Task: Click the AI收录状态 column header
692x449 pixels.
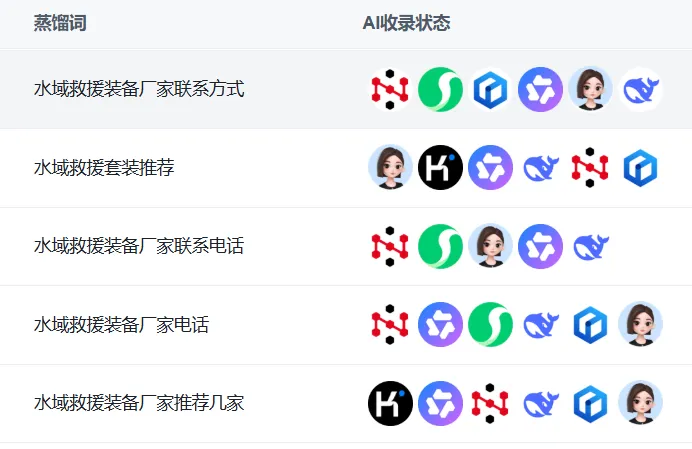Action: pyautogui.click(x=406, y=23)
